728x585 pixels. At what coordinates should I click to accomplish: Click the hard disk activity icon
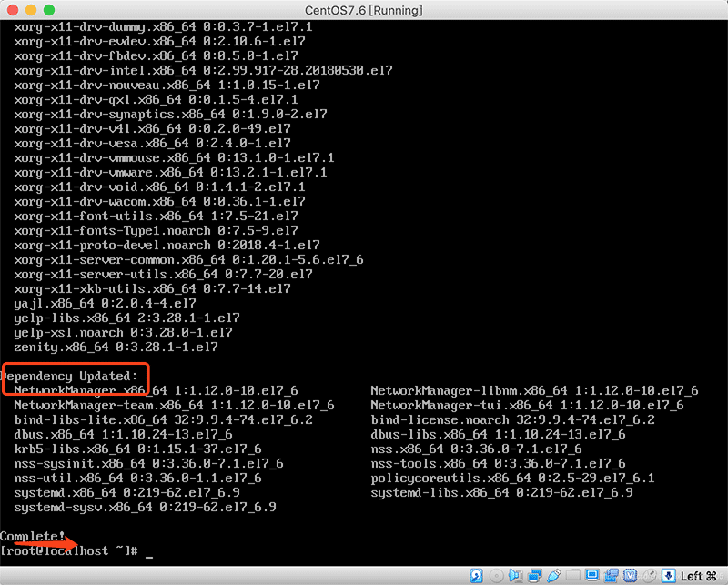click(x=476, y=575)
